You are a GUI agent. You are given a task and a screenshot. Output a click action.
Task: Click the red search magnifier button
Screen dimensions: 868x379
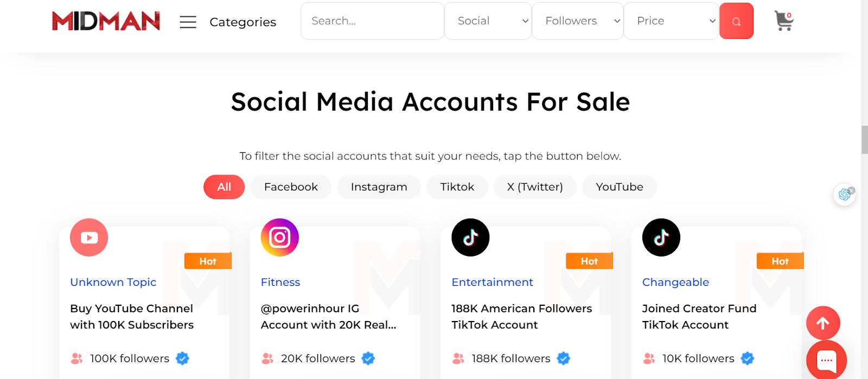[736, 21]
